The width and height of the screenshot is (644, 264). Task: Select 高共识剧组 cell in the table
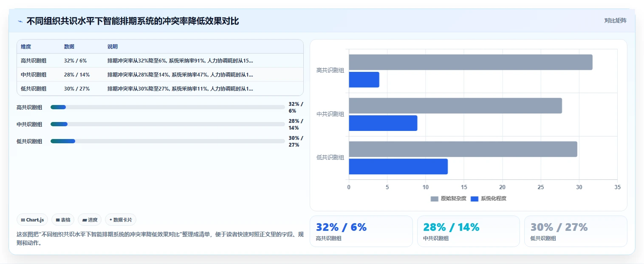pos(34,60)
